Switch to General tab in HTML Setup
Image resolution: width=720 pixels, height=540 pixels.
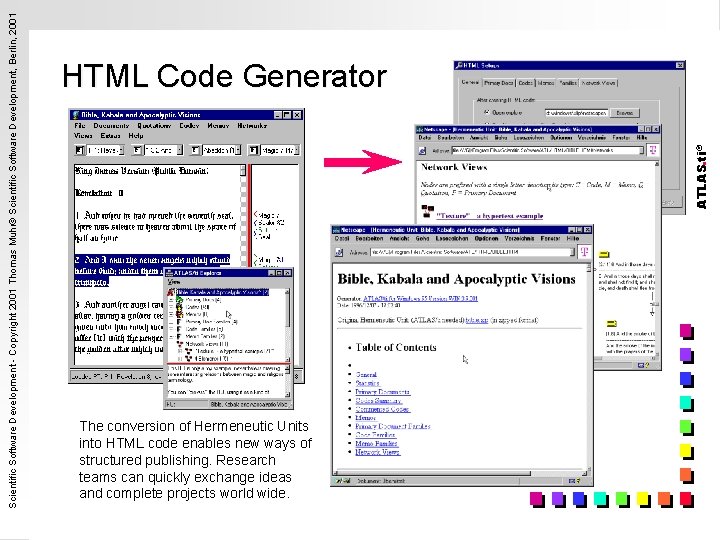click(470, 82)
